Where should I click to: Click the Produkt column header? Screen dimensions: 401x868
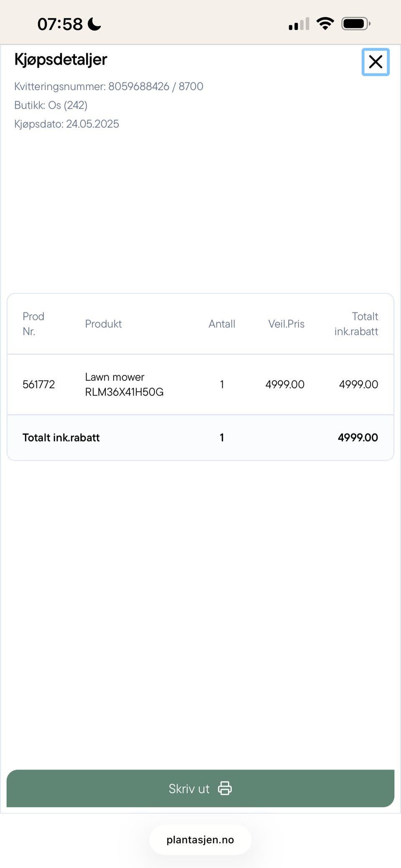[x=104, y=324]
